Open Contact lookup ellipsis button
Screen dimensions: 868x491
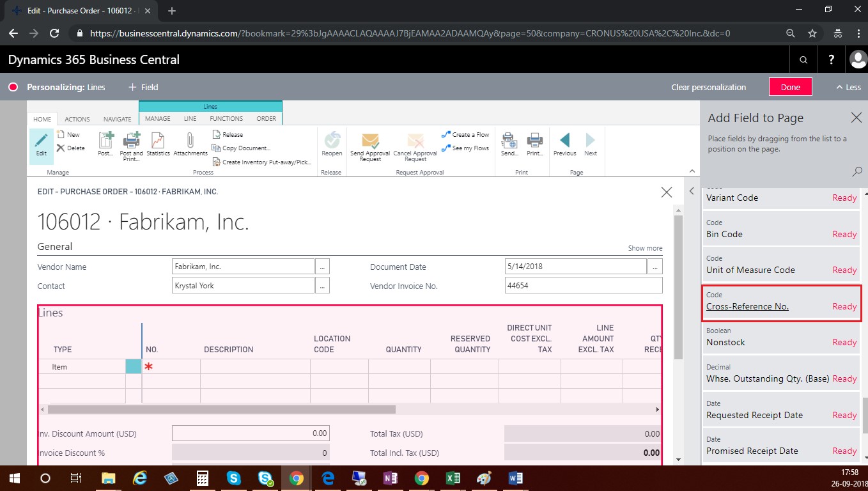tap(322, 286)
